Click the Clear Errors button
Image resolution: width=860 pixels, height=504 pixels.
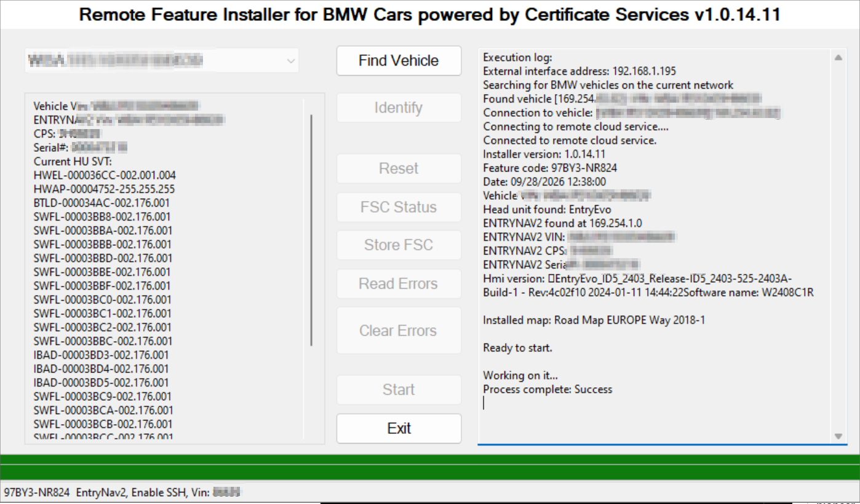399,331
